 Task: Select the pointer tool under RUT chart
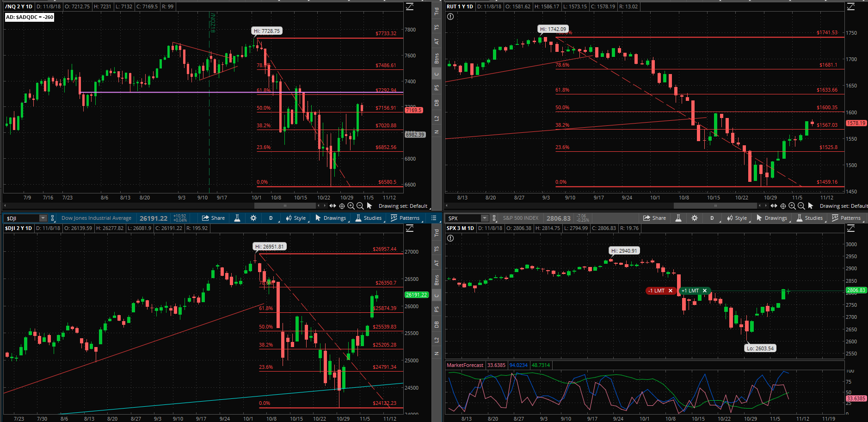click(811, 206)
